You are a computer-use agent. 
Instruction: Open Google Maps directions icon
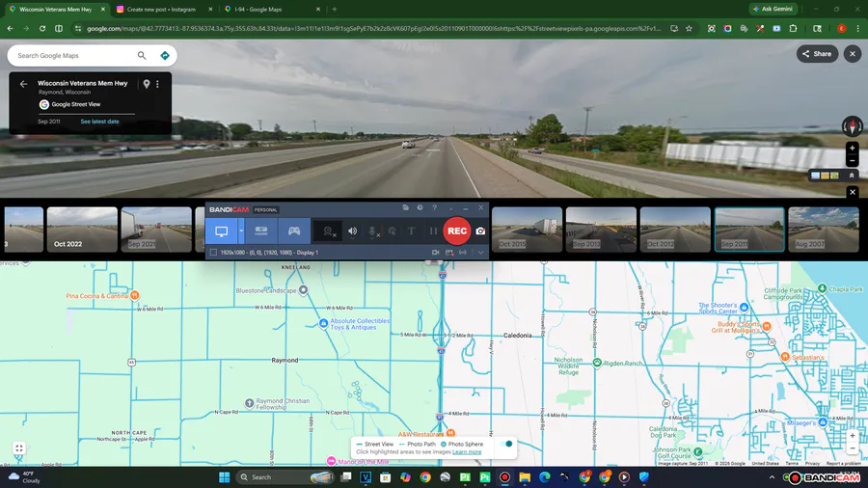point(164,55)
